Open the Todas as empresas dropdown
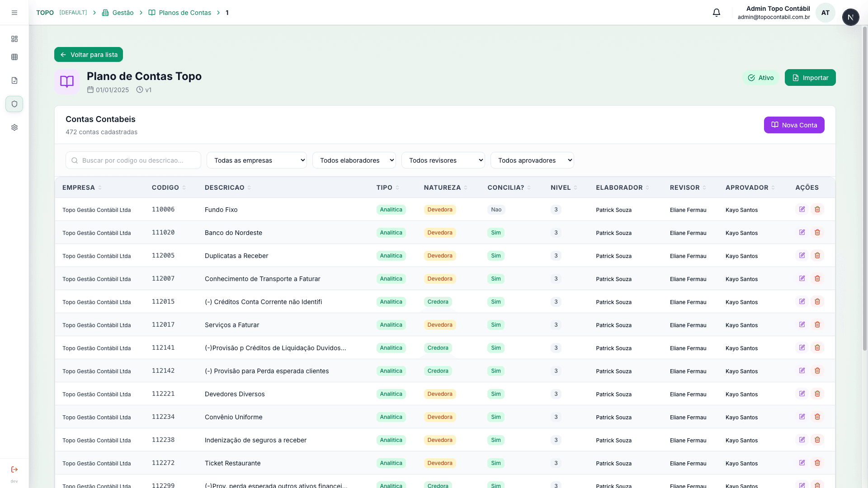This screenshot has height=488, width=868. (256, 160)
